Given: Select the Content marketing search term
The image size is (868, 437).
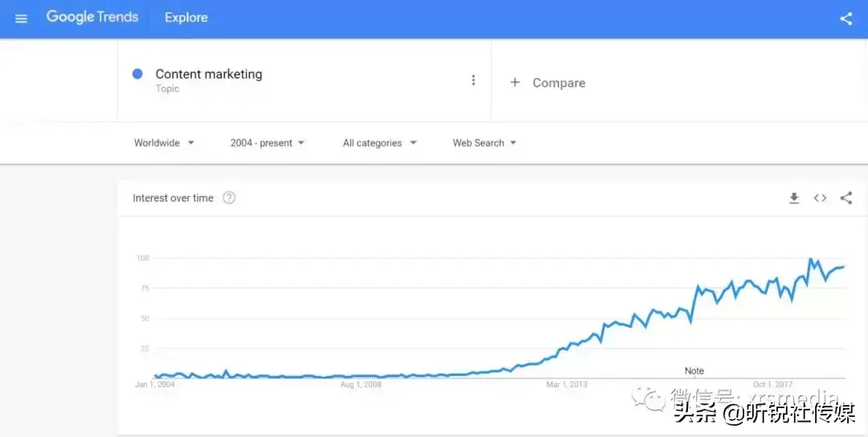Looking at the screenshot, I should tap(209, 74).
